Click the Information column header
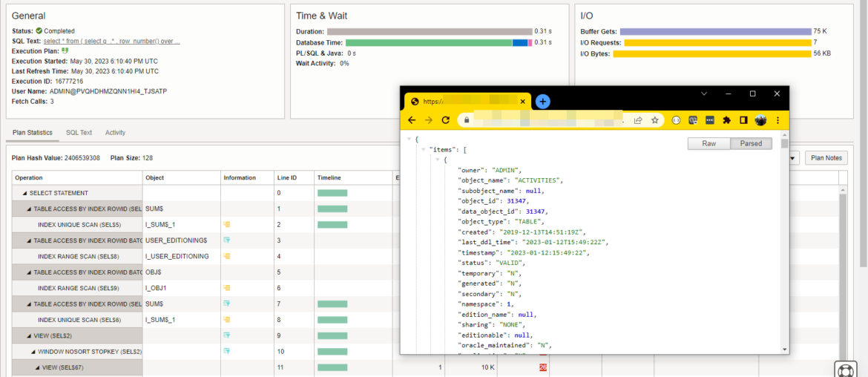868x377 pixels. [x=247, y=178]
